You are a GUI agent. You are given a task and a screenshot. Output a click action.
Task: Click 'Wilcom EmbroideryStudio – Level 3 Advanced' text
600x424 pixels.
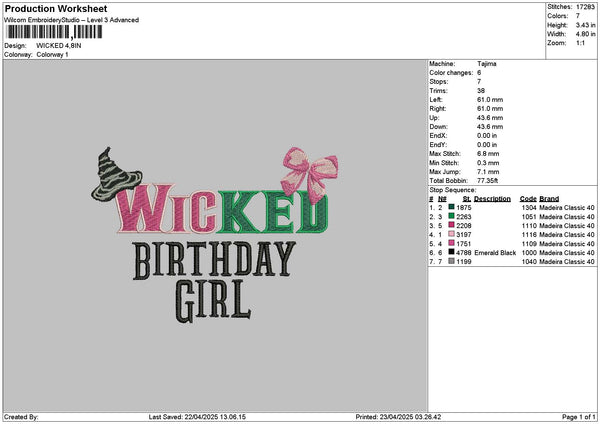[x=72, y=20]
